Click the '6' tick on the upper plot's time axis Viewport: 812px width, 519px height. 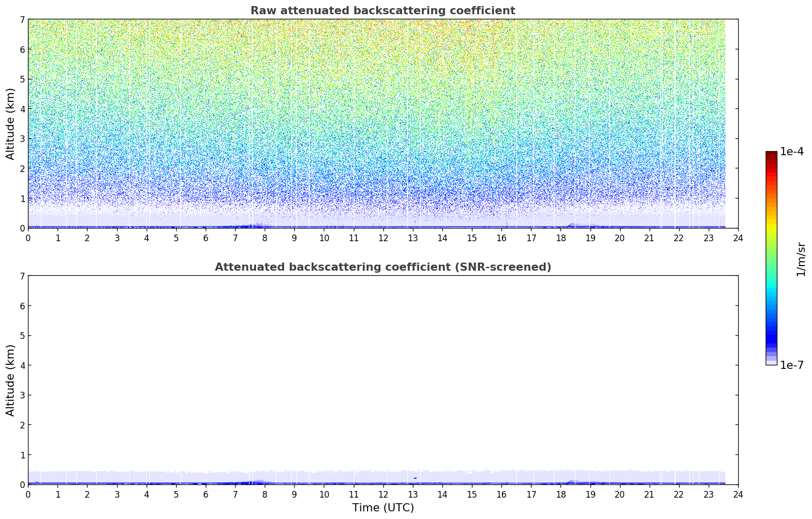click(206, 238)
